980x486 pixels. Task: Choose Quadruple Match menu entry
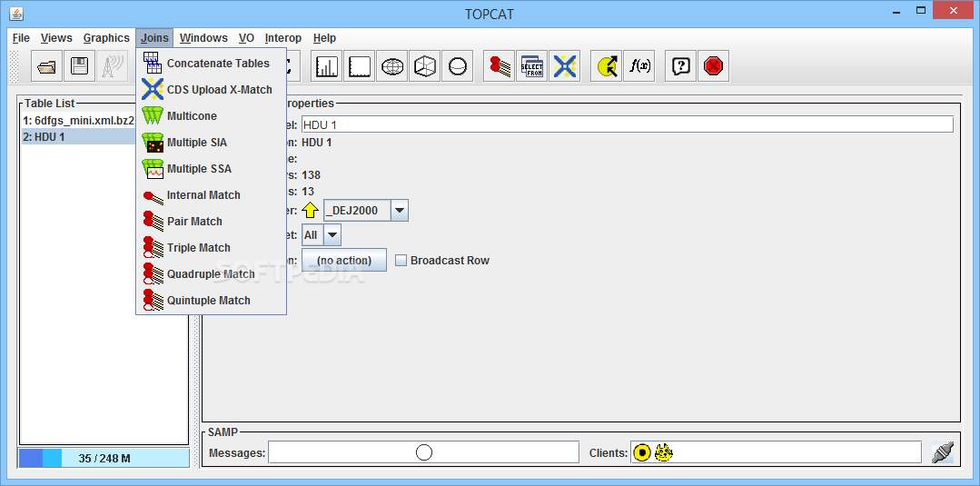pos(212,273)
